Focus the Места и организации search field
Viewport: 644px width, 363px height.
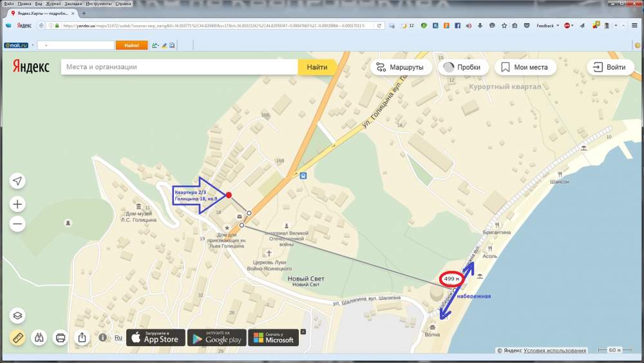[180, 67]
